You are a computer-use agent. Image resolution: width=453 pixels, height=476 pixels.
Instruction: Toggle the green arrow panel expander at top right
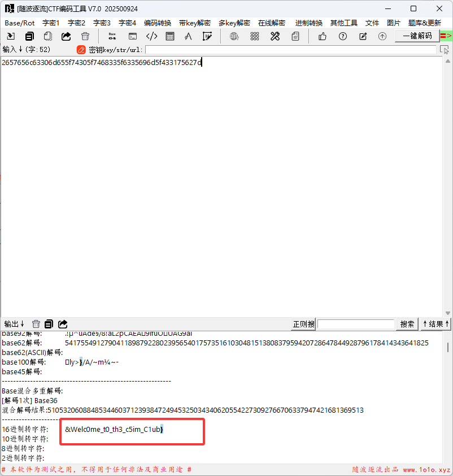tap(446, 36)
